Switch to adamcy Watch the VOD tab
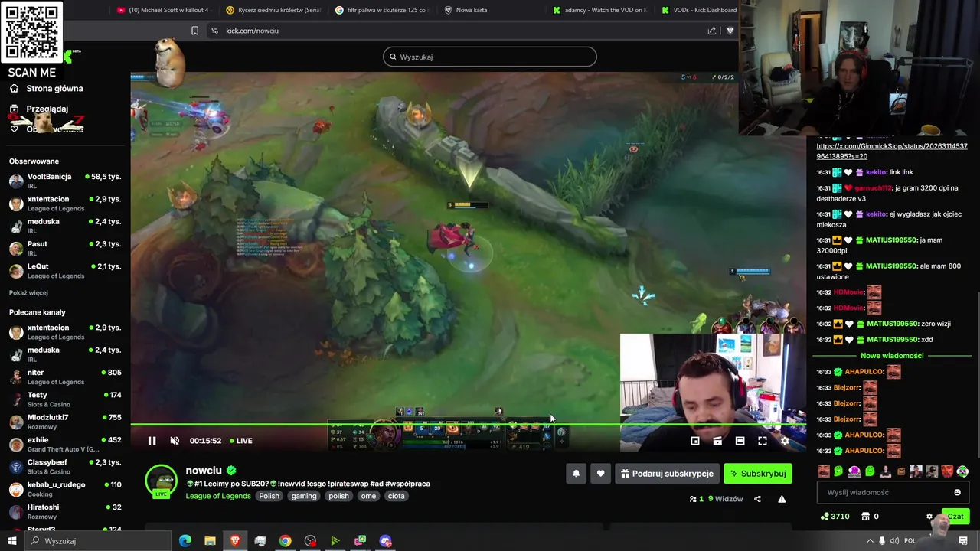 (600, 10)
